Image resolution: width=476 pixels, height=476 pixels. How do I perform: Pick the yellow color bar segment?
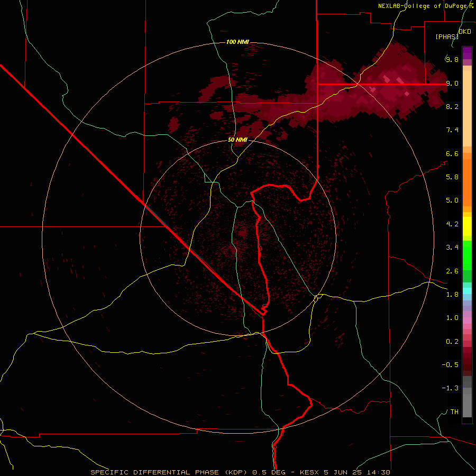click(467, 226)
